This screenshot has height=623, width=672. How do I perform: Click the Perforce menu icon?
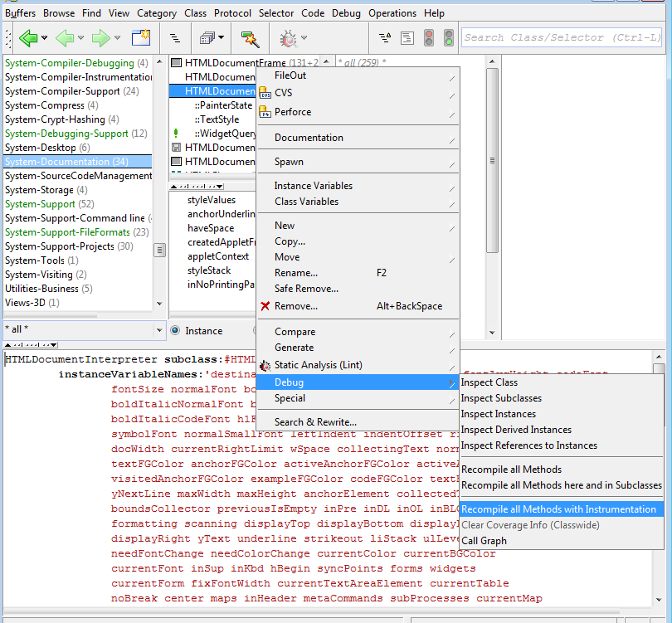265,112
